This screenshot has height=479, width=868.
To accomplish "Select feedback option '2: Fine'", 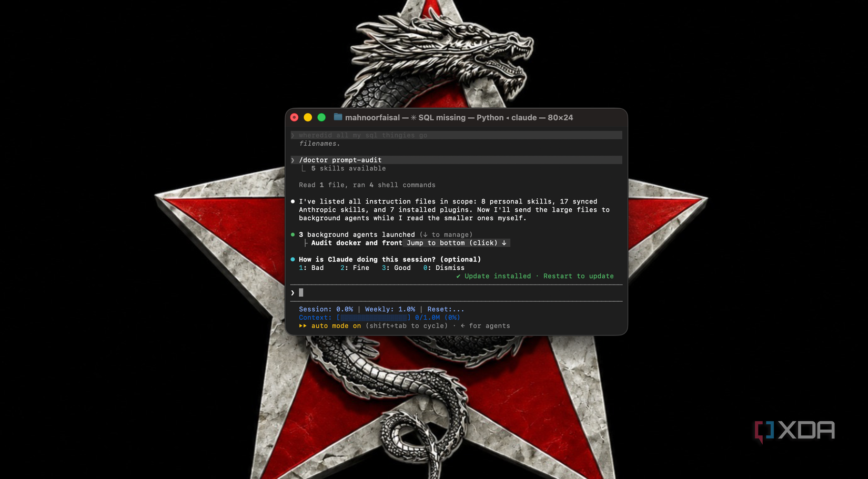I will point(355,268).
